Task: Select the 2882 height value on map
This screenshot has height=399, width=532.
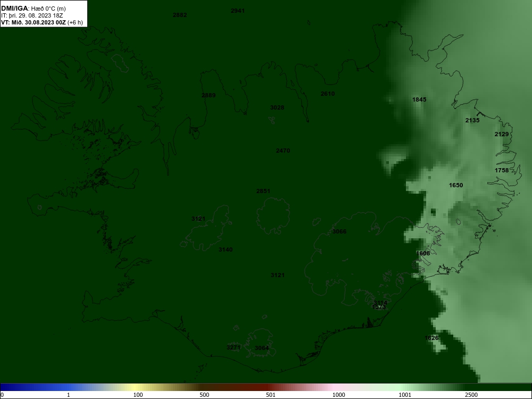Action: [x=180, y=15]
